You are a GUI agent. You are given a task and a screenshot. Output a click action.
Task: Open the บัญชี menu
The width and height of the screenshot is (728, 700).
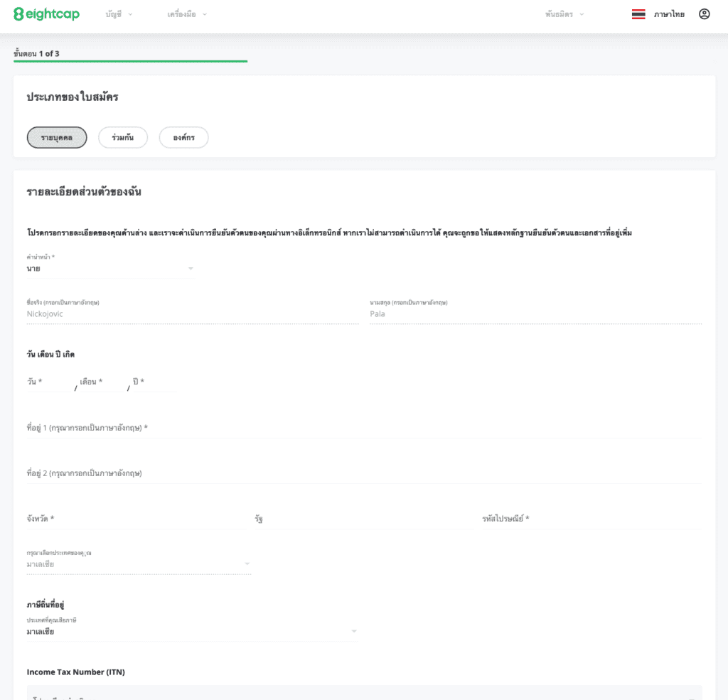click(113, 14)
